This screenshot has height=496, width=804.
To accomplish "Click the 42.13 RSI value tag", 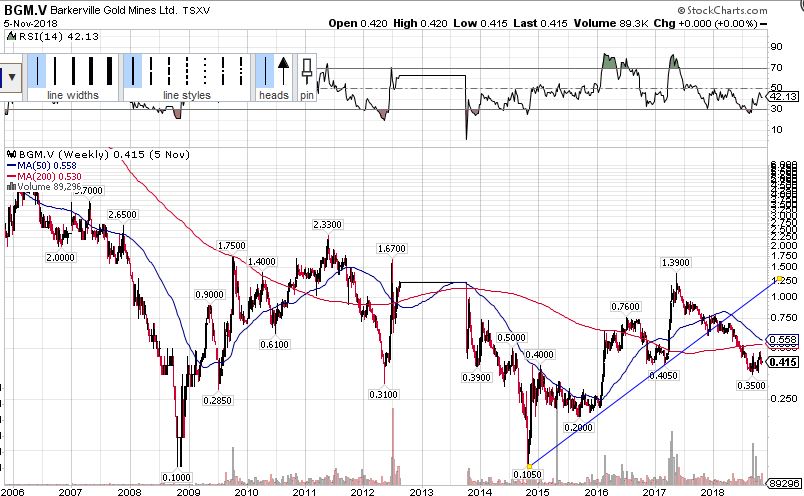I will tap(783, 97).
